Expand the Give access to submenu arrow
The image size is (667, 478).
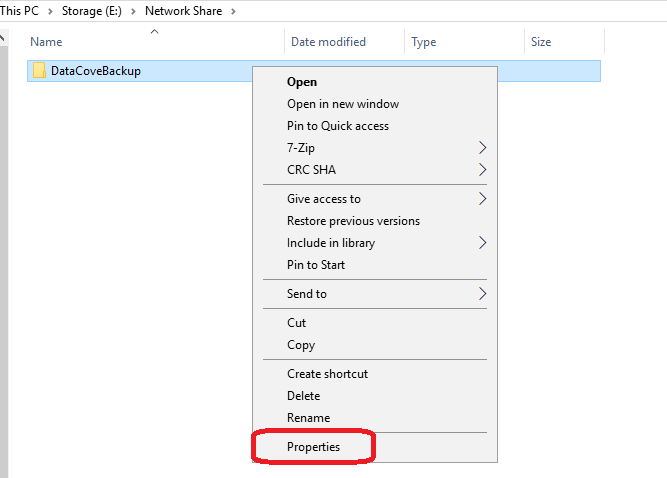(x=482, y=199)
